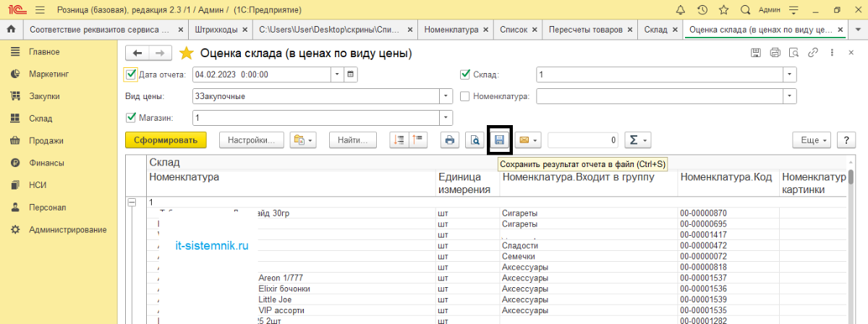Image resolution: width=868 pixels, height=324 pixels.
Task: Collapse the warehouse 1 group in the report
Action: tap(132, 202)
